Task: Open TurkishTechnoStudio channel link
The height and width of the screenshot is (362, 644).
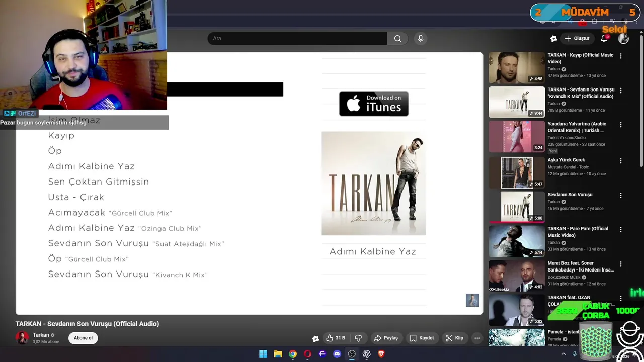Action: [567, 138]
